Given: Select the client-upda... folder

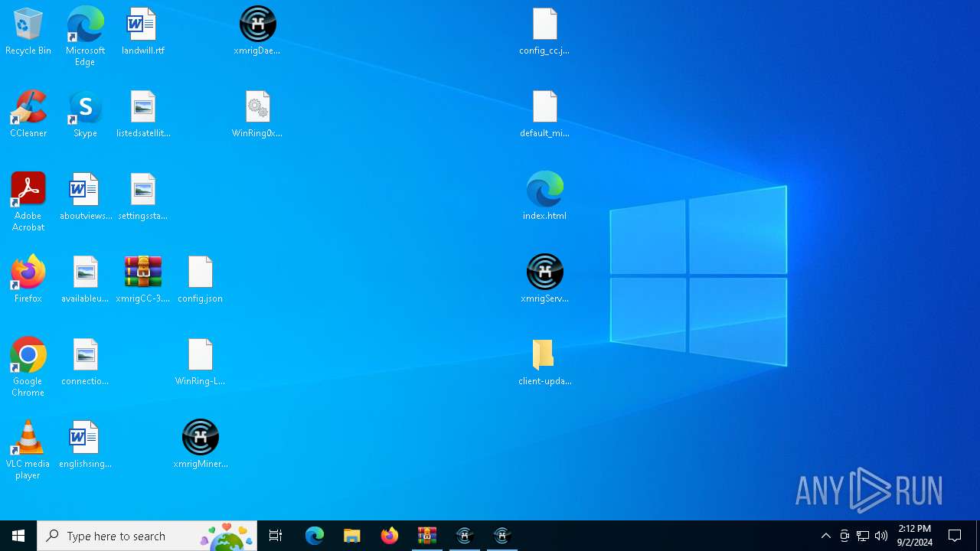Looking at the screenshot, I should 544,363.
